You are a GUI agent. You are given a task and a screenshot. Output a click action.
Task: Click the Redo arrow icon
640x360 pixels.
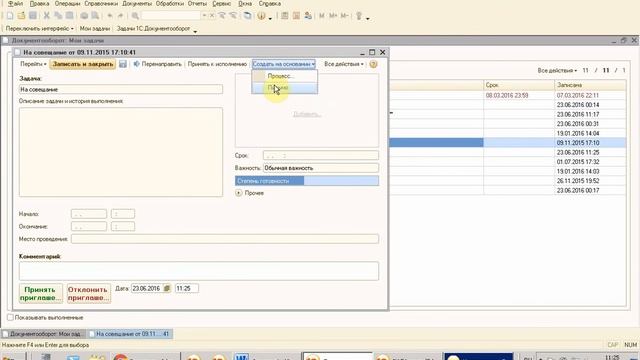pos(120,16)
